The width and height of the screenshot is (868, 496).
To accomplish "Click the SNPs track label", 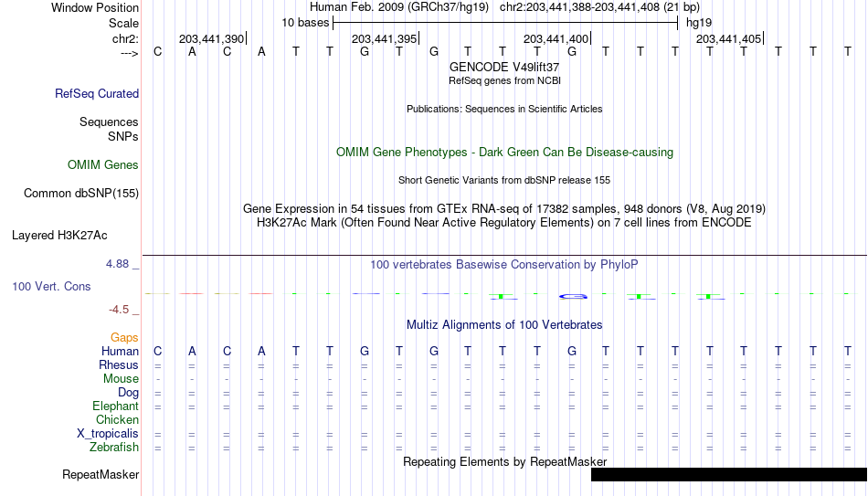I will point(123,136).
